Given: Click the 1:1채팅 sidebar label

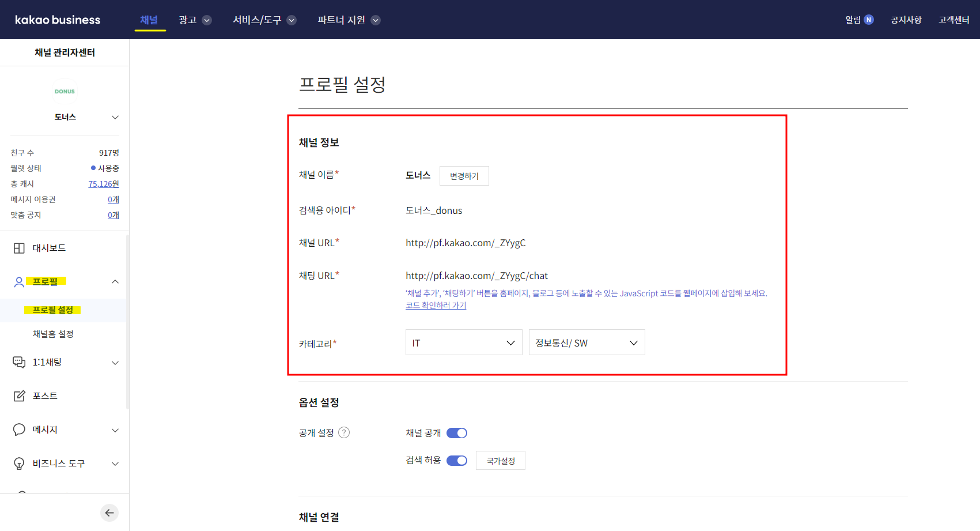Looking at the screenshot, I should pyautogui.click(x=47, y=362).
